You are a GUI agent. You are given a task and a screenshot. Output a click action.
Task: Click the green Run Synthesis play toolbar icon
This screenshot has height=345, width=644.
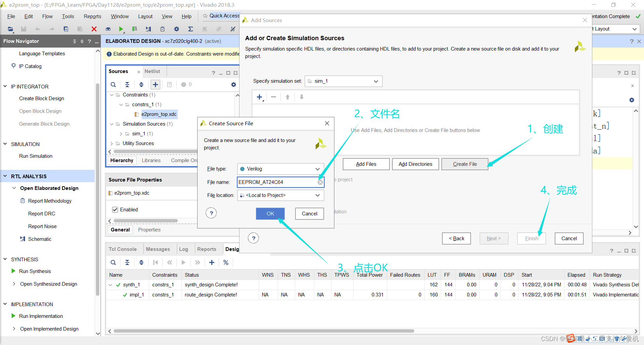coord(121,29)
